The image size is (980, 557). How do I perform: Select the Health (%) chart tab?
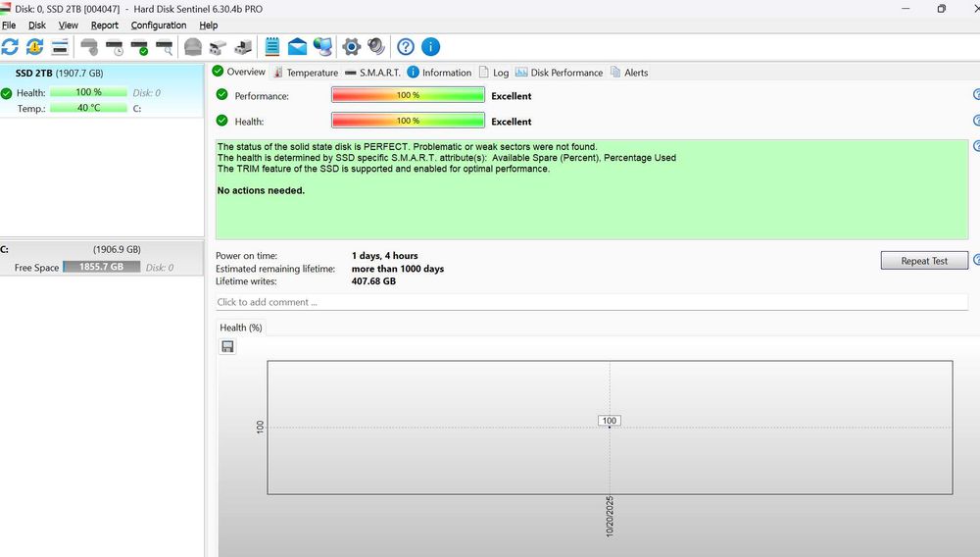click(x=241, y=328)
